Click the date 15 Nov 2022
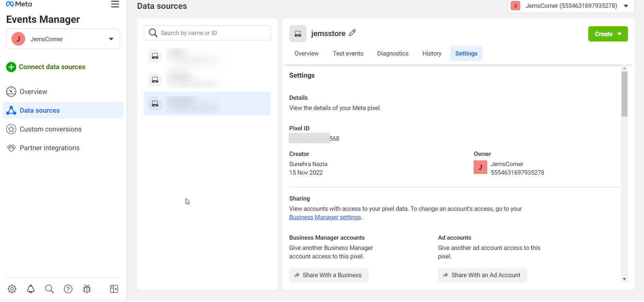This screenshot has width=644, height=302. click(306, 173)
